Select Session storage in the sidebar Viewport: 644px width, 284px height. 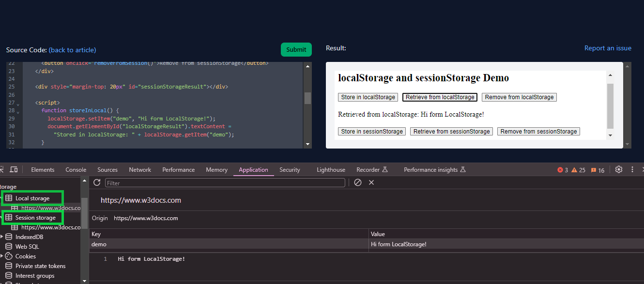[35, 218]
